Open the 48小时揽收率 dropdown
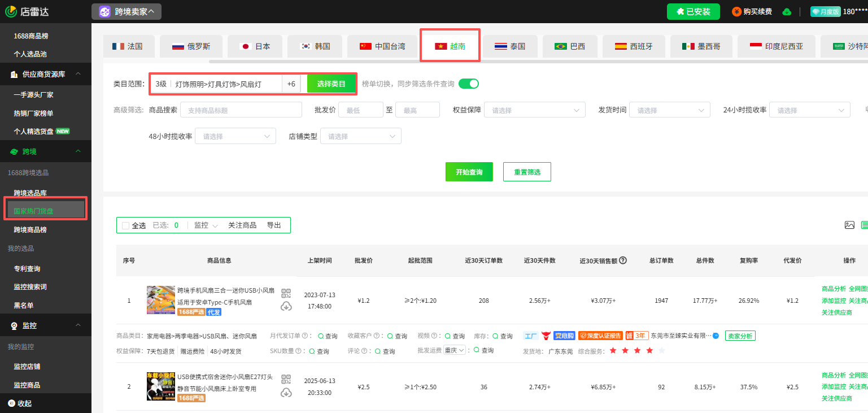The height and width of the screenshot is (413, 868). [235, 136]
